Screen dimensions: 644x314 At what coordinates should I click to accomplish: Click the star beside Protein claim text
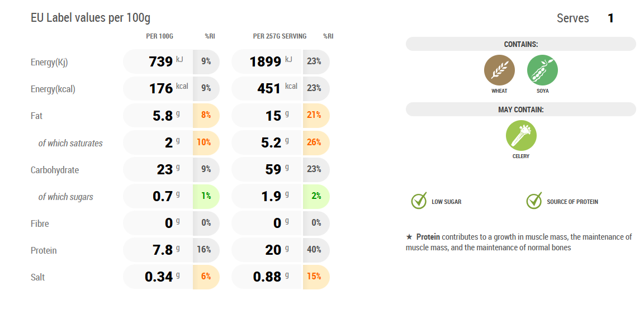pyautogui.click(x=409, y=237)
